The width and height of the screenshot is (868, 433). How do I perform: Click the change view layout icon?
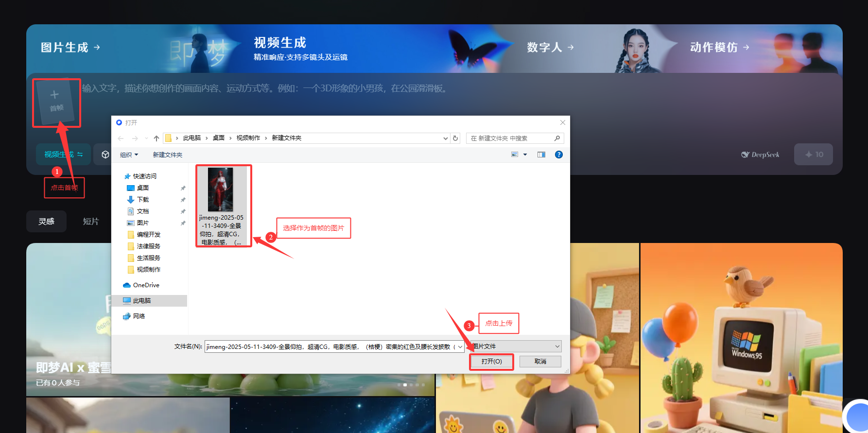515,155
